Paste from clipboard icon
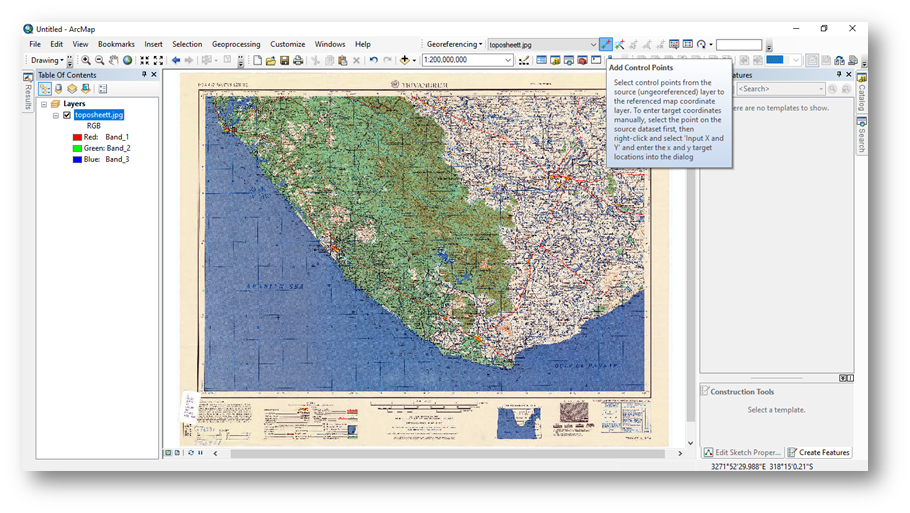 coord(342,60)
